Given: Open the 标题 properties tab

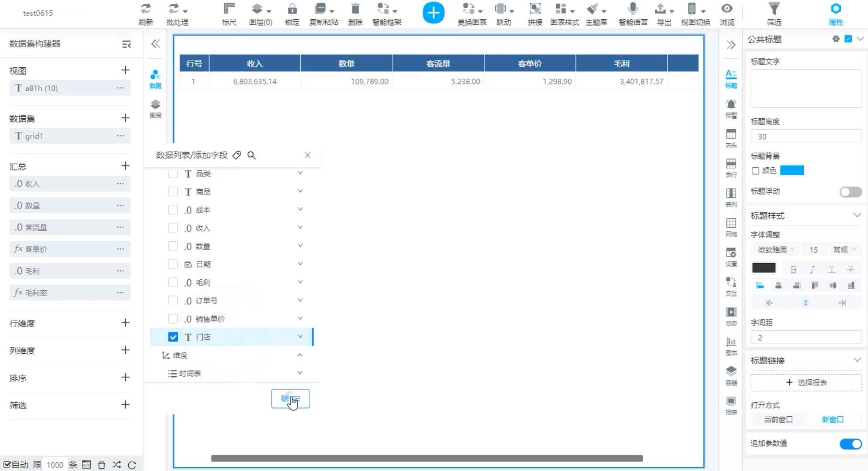Looking at the screenshot, I should (731, 79).
